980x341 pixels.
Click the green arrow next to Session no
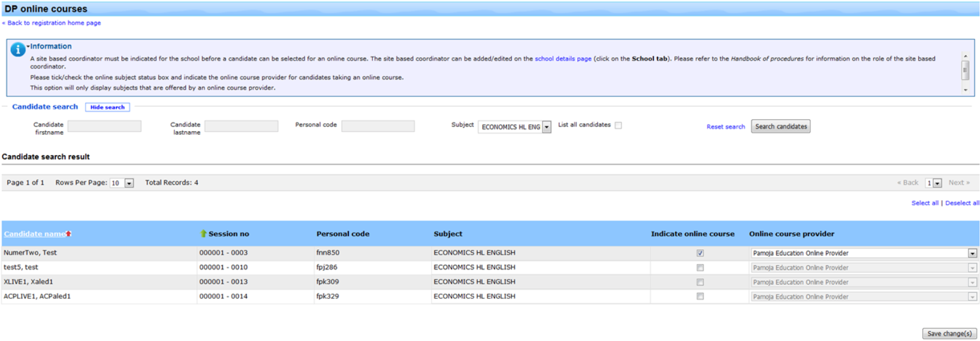[x=203, y=234]
